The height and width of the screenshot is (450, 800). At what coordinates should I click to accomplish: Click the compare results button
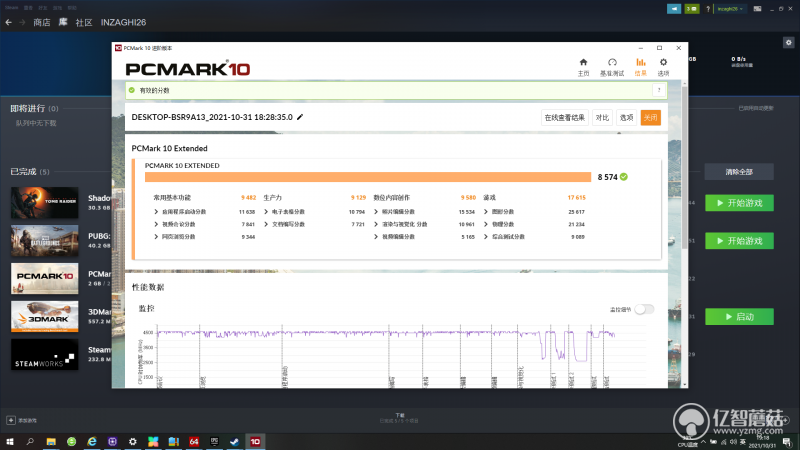click(602, 117)
